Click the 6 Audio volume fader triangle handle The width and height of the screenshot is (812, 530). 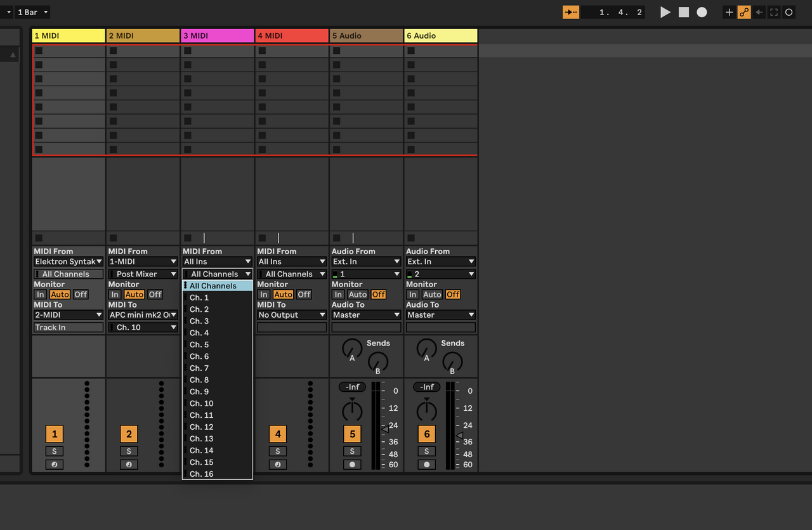click(460, 436)
